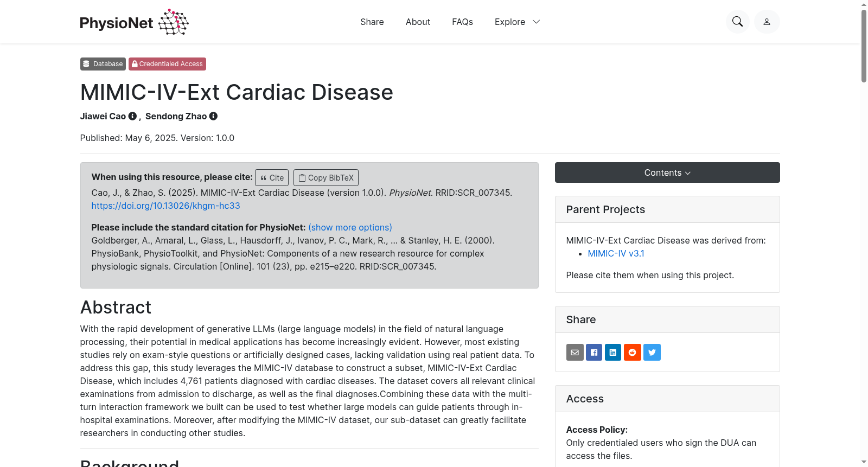The height and width of the screenshot is (467, 868).
Task: Share on Facebook icon
Action: 594,353
